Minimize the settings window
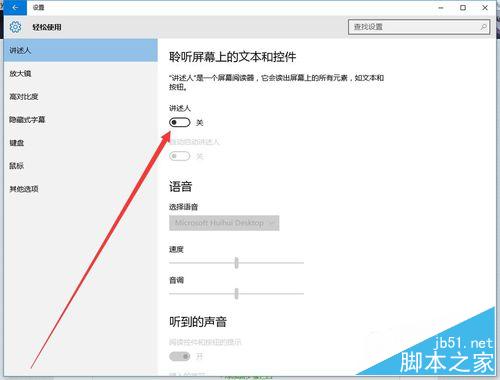 [441, 8]
